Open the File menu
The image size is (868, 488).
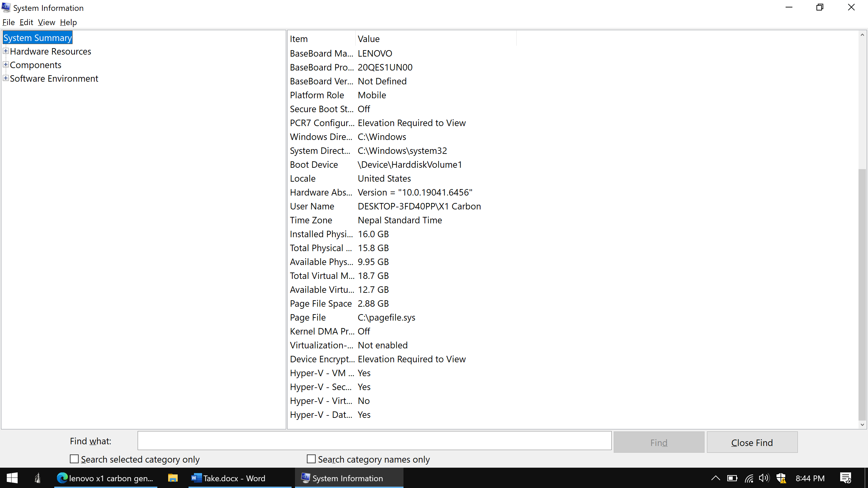(x=8, y=22)
